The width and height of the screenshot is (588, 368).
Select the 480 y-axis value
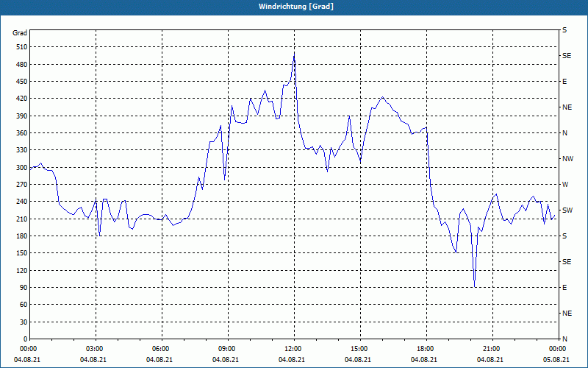[22, 65]
